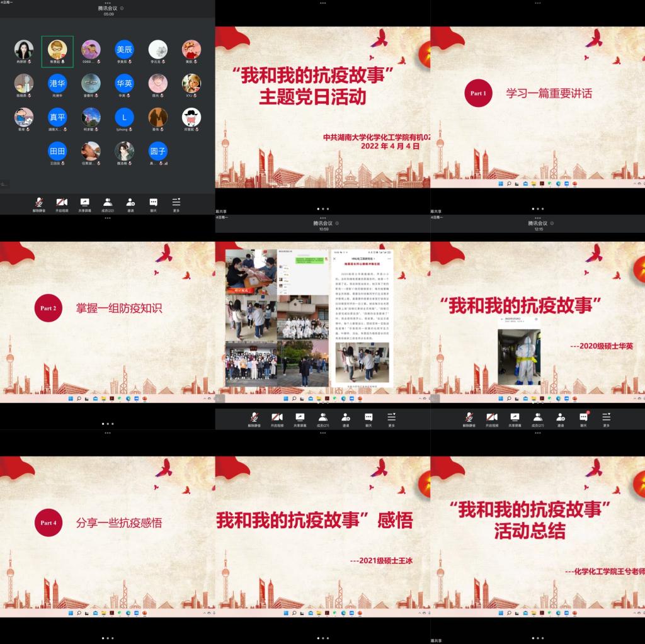Expand the 更多 menu in the 05:09 meeting

pos(176,203)
